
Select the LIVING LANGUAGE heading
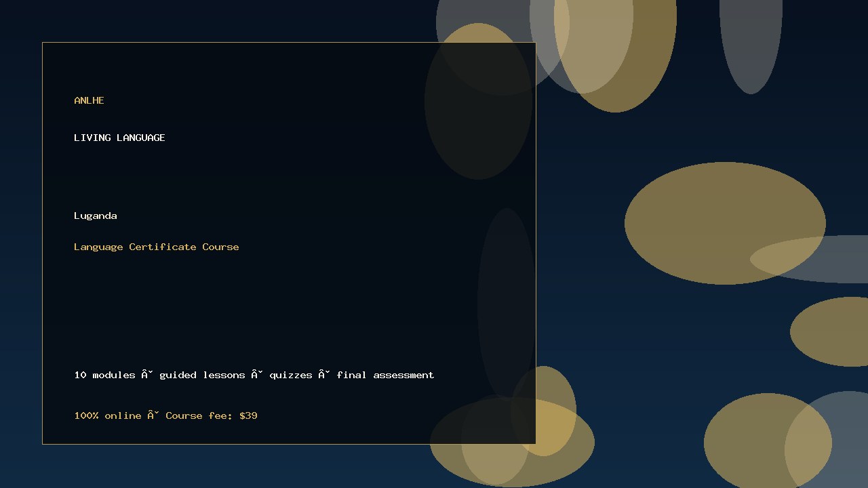click(x=119, y=138)
